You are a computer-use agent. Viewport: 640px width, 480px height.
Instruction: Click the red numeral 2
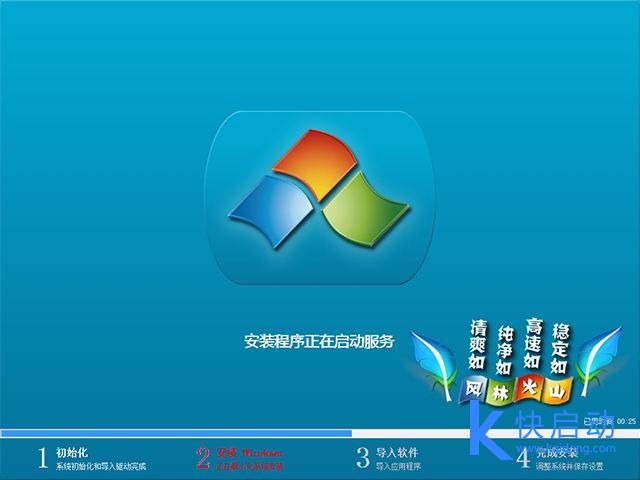coord(203,458)
